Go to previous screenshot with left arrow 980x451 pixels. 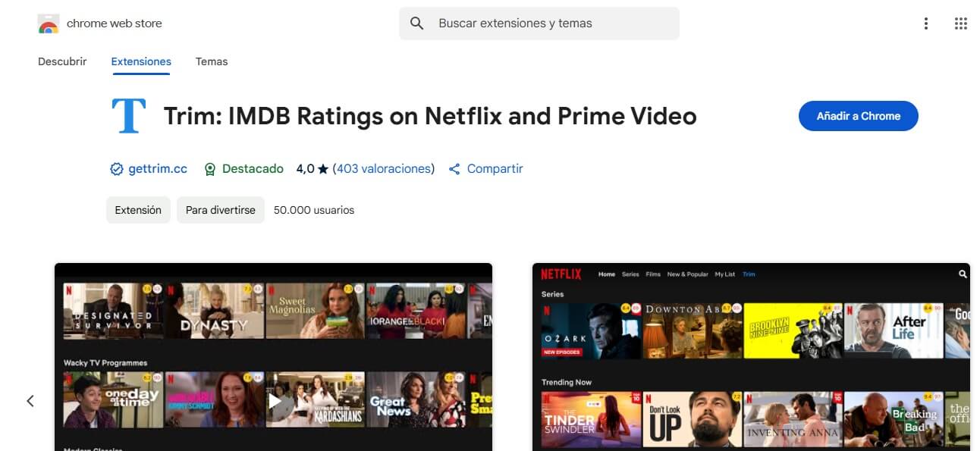[x=30, y=401]
